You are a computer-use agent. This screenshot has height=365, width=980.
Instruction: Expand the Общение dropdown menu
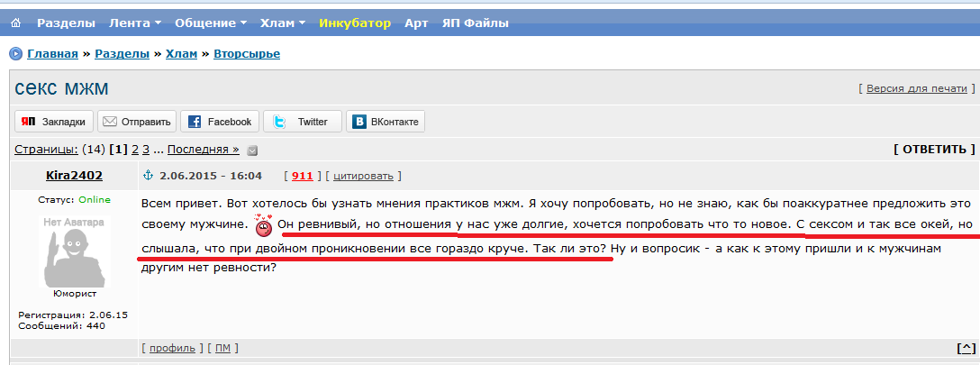pos(211,23)
